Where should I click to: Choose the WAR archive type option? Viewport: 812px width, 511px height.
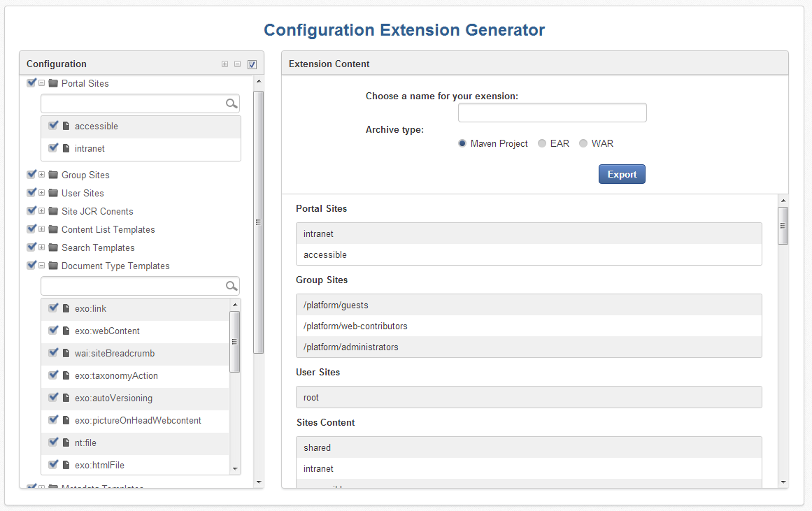583,143
